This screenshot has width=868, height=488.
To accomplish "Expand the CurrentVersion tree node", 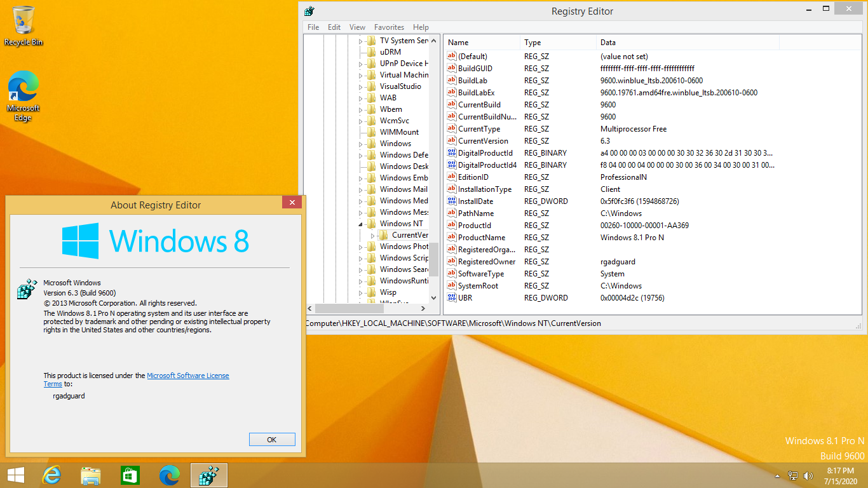I will [373, 236].
